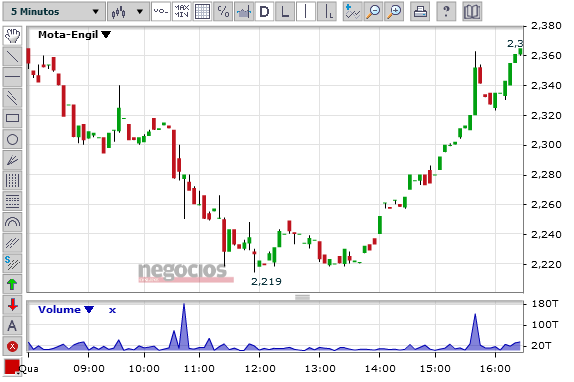Click the red X delete drawings icon

pos(12,346)
